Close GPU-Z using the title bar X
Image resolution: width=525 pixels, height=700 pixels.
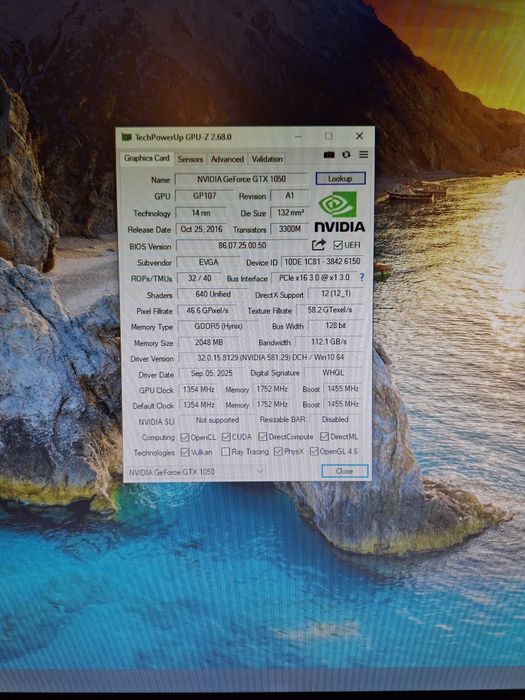[359, 136]
